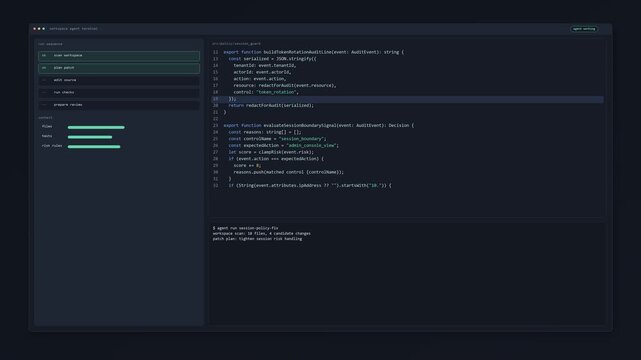Click the "run sequence" panel heading
This screenshot has height=360, width=641.
50,44
